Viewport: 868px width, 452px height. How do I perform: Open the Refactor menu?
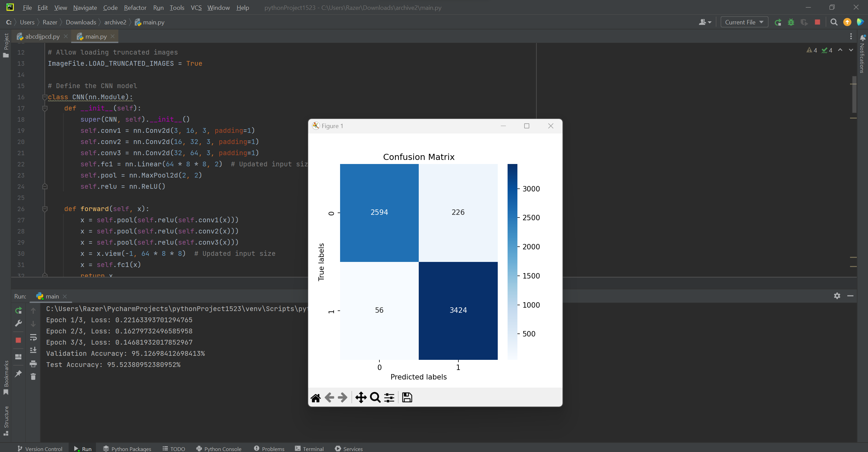(135, 7)
